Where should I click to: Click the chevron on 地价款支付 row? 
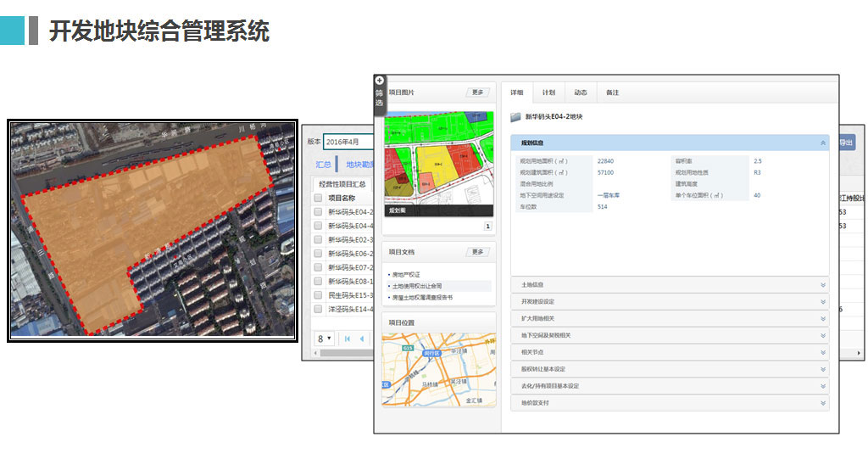(822, 402)
